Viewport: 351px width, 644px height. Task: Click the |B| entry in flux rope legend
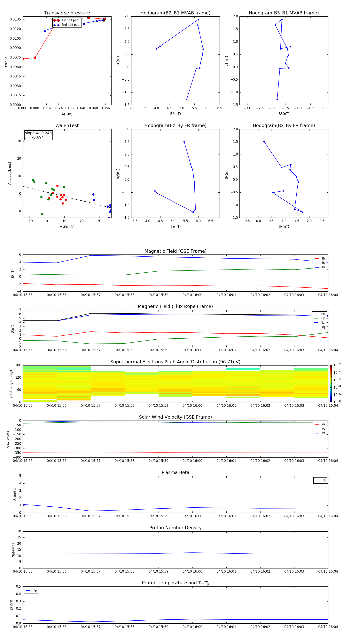(x=320, y=327)
